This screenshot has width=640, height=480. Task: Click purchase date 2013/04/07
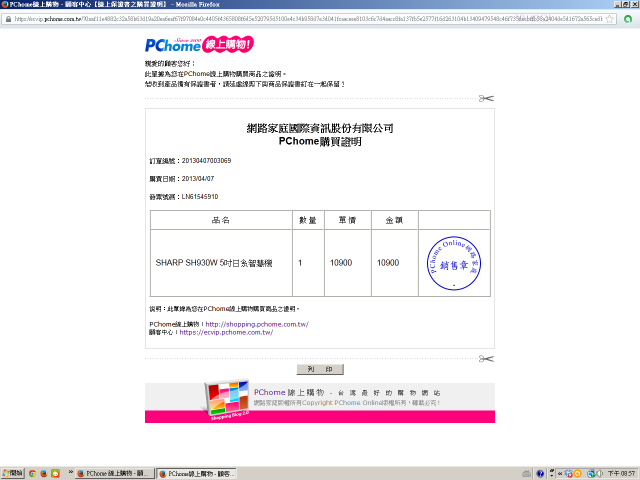click(x=198, y=179)
